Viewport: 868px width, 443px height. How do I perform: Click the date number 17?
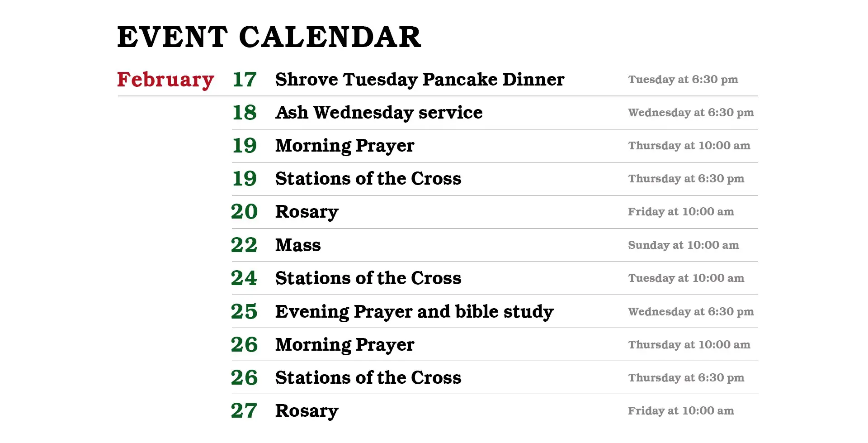click(244, 80)
